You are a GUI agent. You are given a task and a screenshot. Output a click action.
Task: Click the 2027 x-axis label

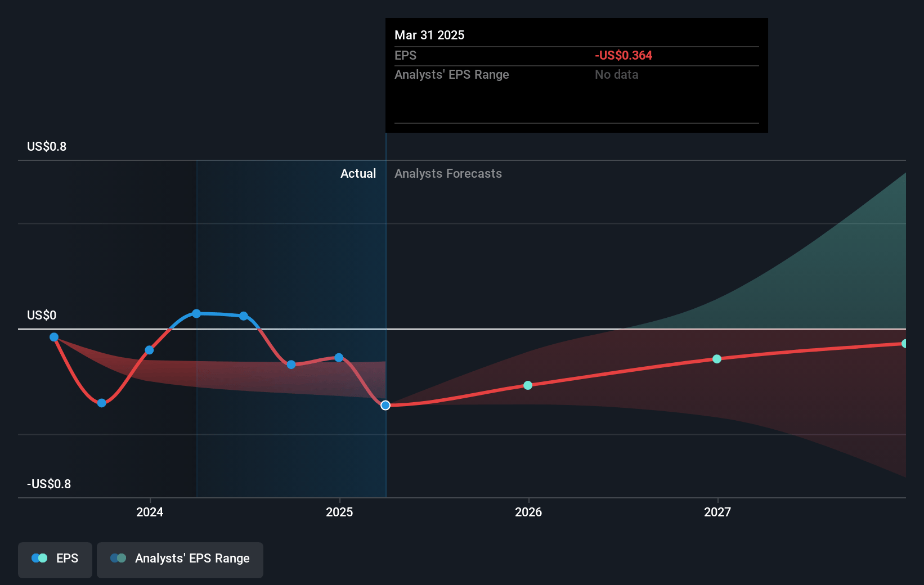(x=717, y=512)
